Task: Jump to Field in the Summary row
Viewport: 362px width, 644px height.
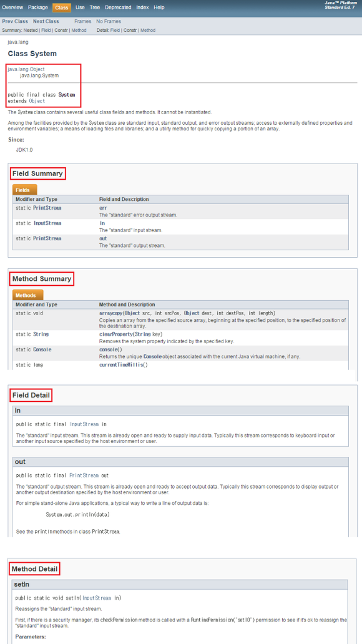Action: point(46,31)
